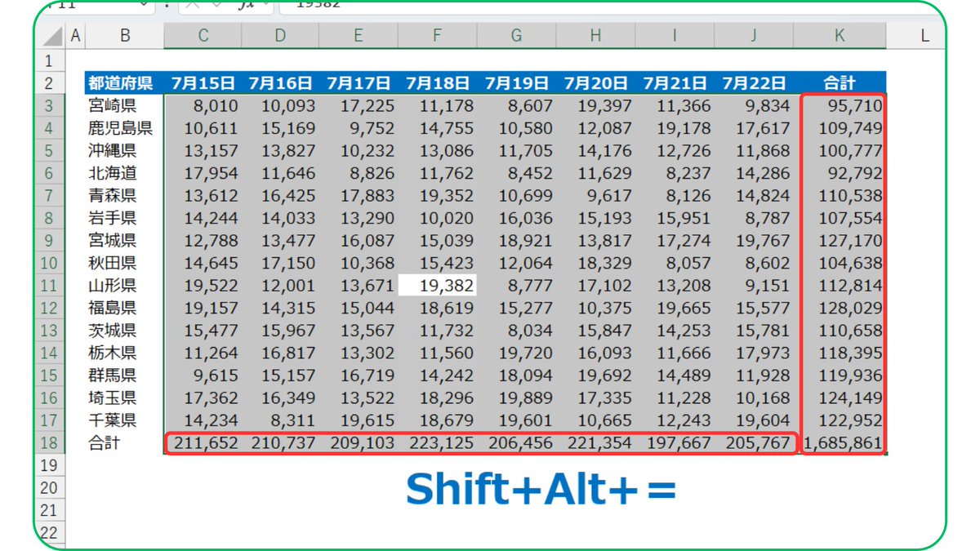Click the 7月17日 header cell

coord(359,83)
